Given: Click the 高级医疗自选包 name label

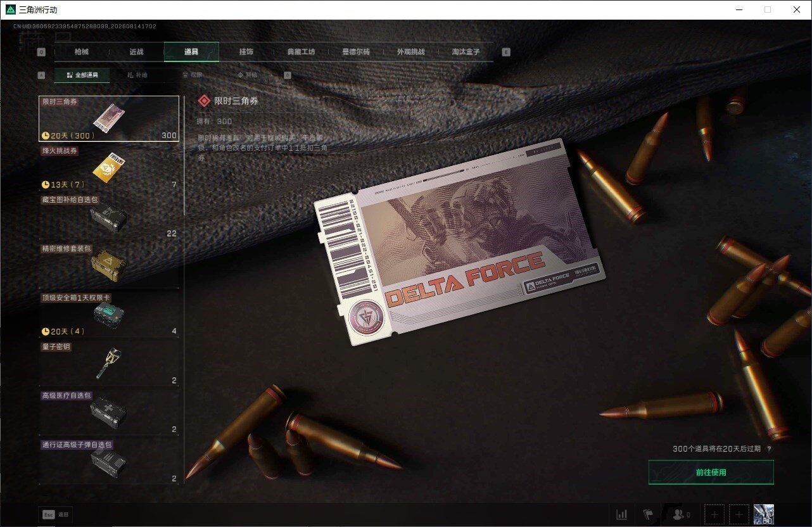Looking at the screenshot, I should tap(67, 395).
